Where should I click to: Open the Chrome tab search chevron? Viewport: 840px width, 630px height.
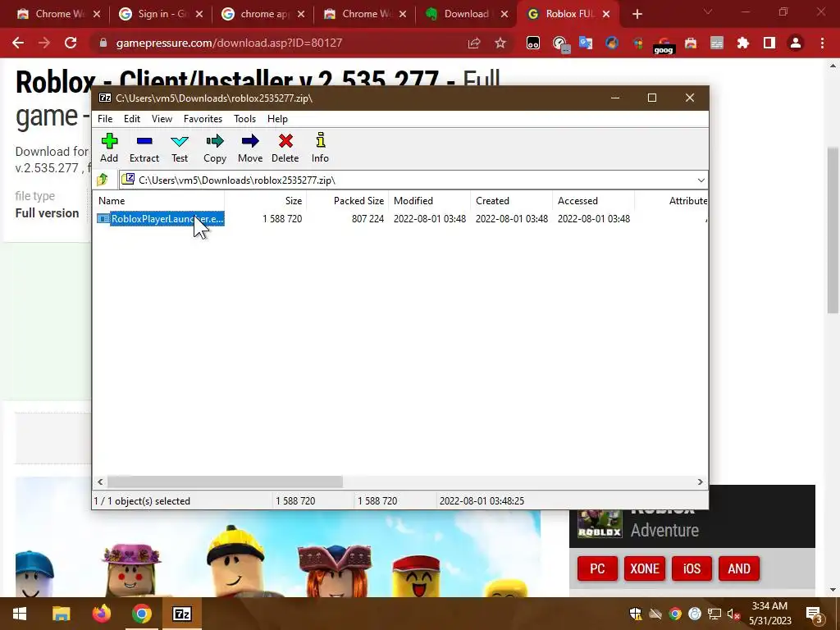pos(708,11)
